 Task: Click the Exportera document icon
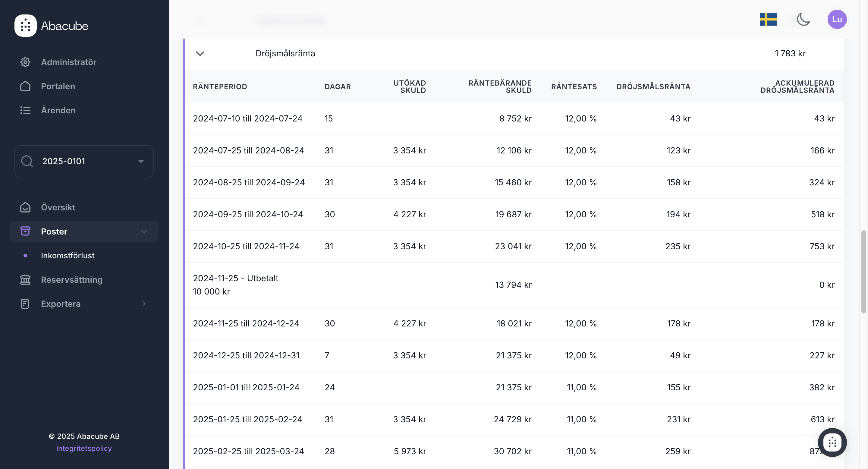point(25,304)
